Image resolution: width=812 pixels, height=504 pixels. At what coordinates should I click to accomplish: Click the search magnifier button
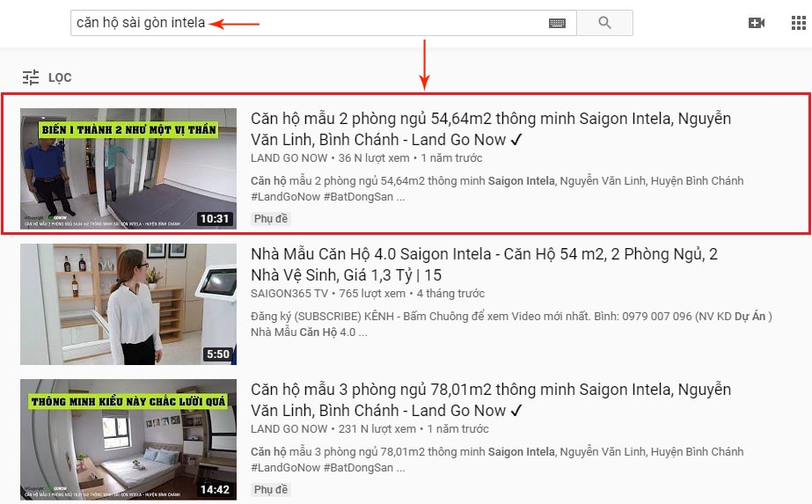coord(604,23)
